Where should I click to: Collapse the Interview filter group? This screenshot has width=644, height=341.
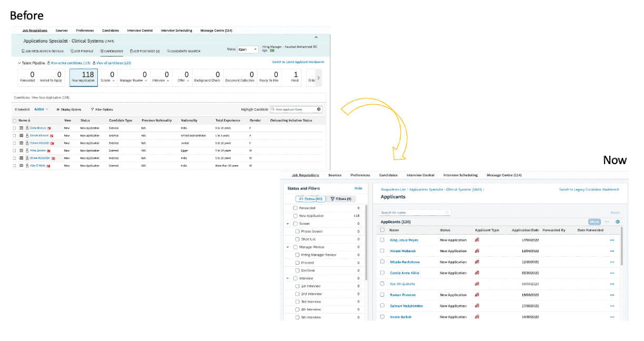[287, 278]
